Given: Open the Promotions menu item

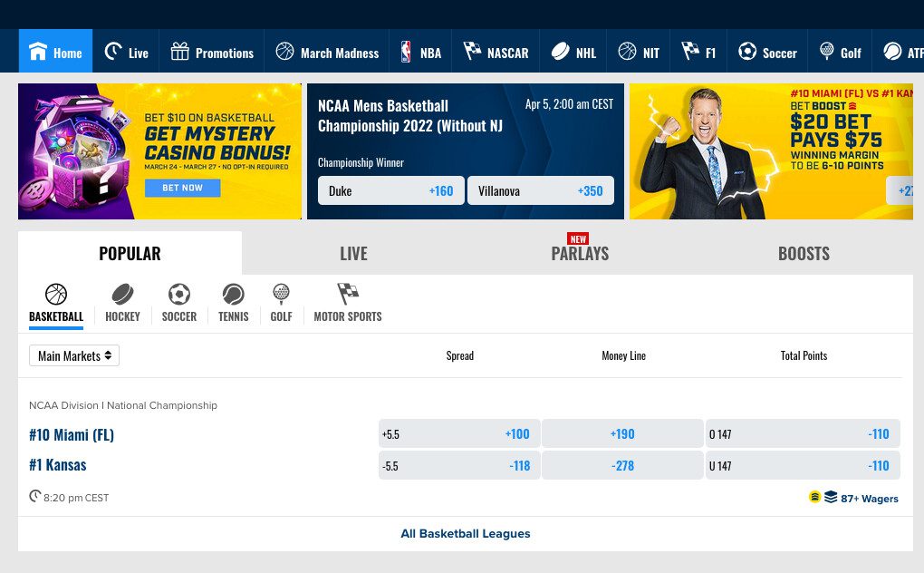Looking at the screenshot, I should [x=212, y=53].
